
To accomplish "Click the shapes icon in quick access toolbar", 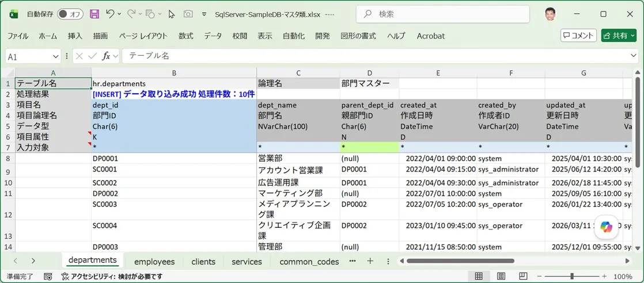I will [150, 14].
